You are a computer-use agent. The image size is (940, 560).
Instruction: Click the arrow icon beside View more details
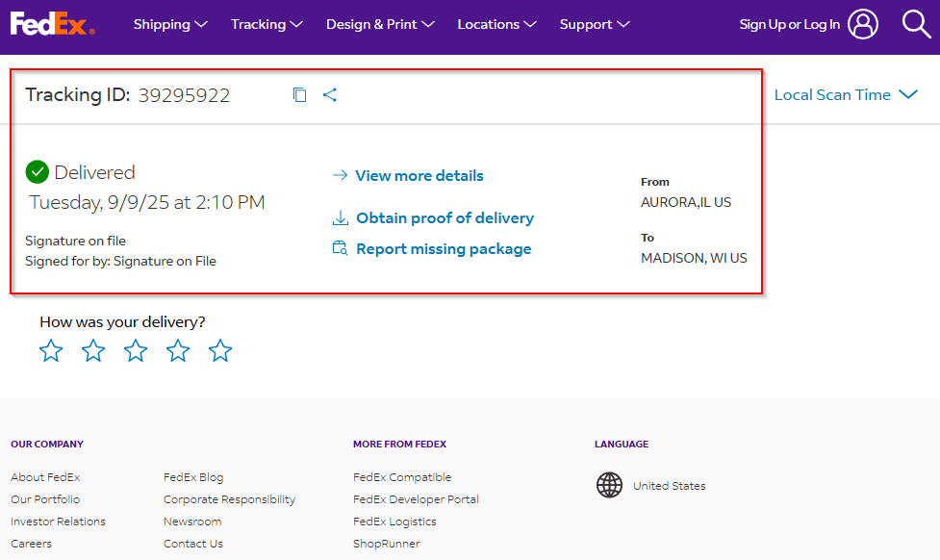340,175
